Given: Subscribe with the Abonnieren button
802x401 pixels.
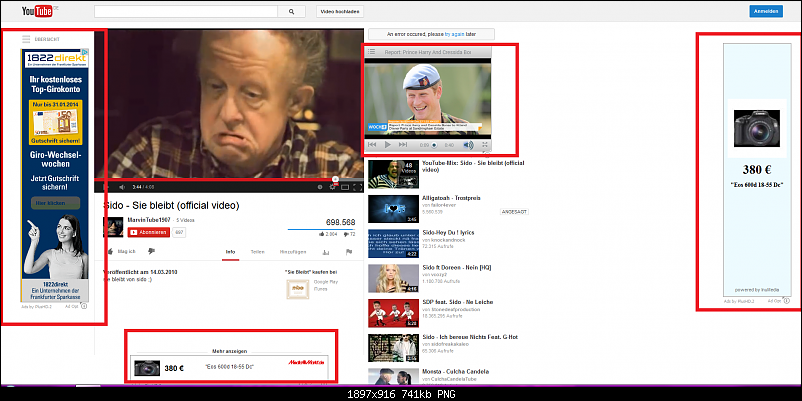Looking at the screenshot, I should [x=149, y=232].
